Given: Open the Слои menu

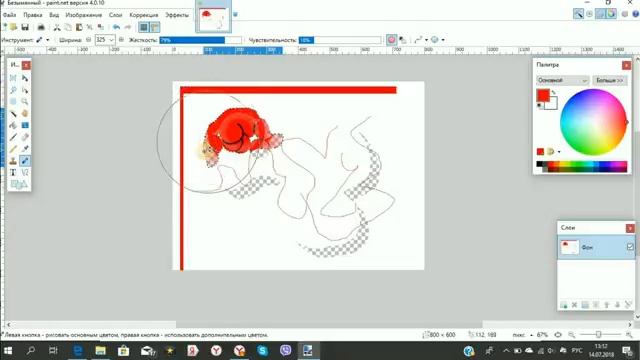Looking at the screenshot, I should [x=116, y=15].
